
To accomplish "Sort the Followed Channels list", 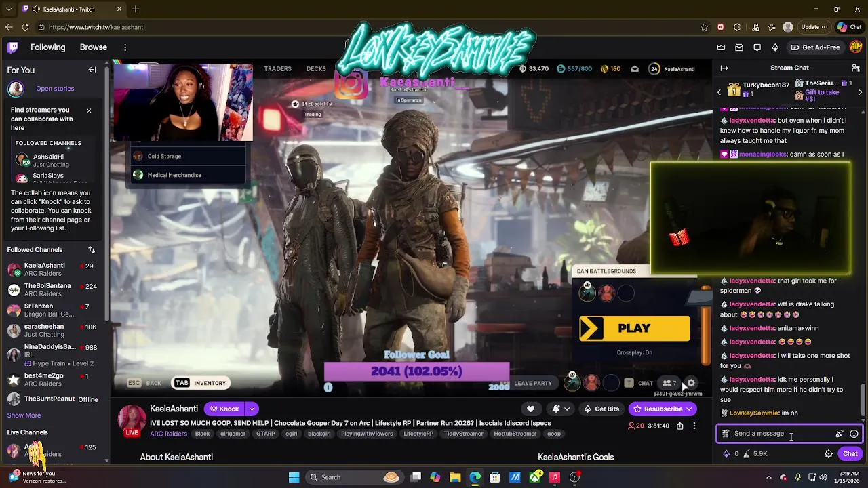I will click(x=92, y=250).
